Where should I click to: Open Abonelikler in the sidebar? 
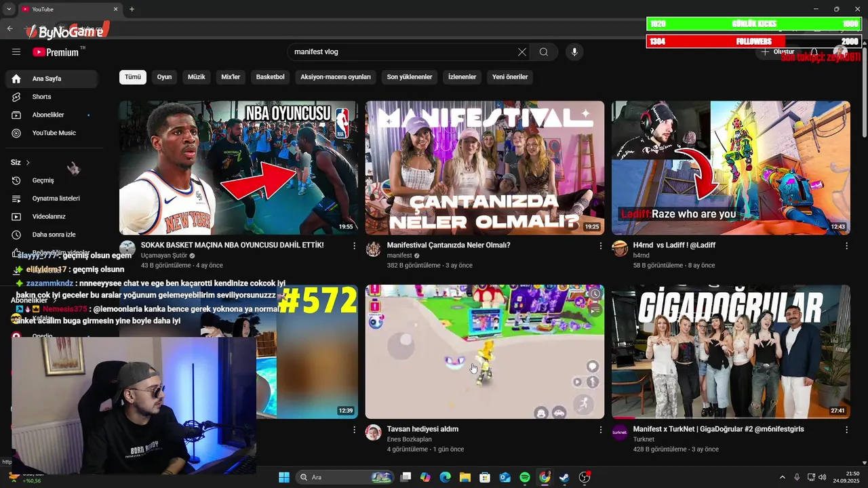(x=52, y=115)
